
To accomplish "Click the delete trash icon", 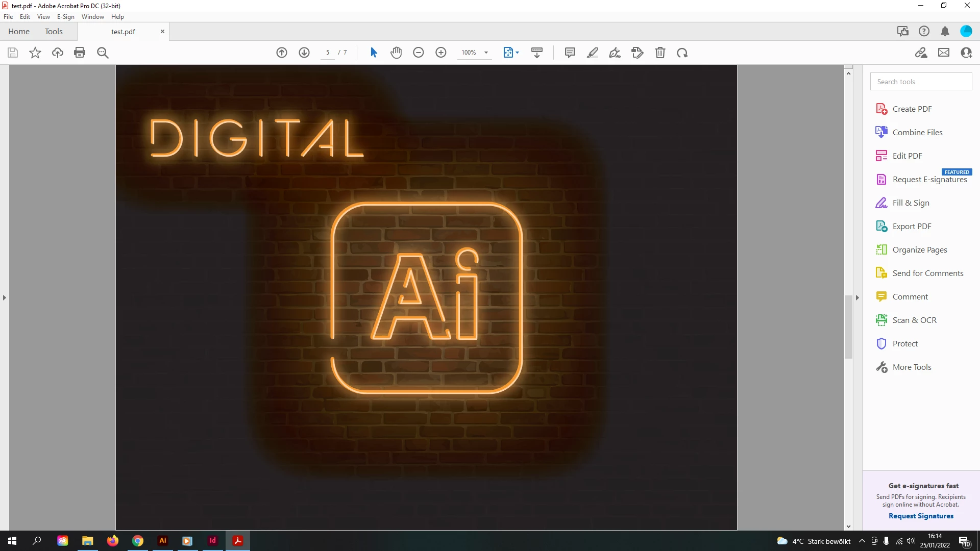I will pyautogui.click(x=660, y=53).
